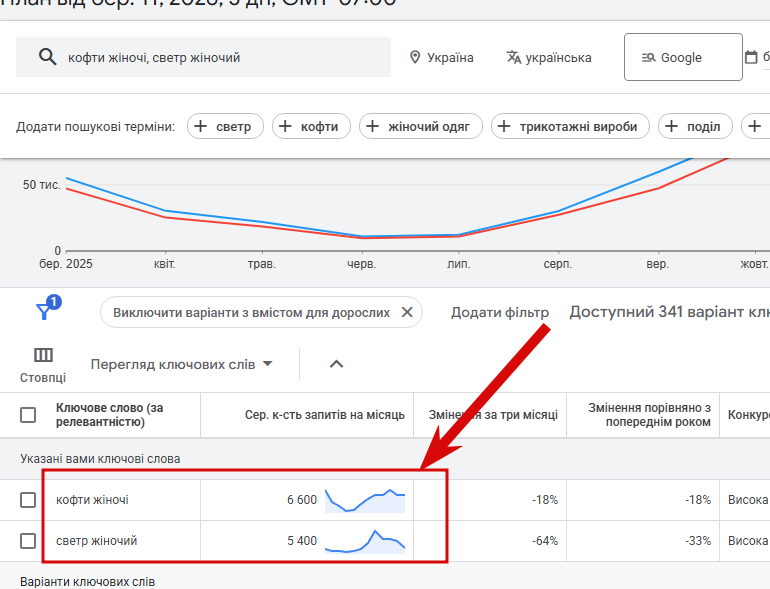Click the кофти жіночі trend sparkline
The width and height of the screenshot is (770, 589).
365,501
